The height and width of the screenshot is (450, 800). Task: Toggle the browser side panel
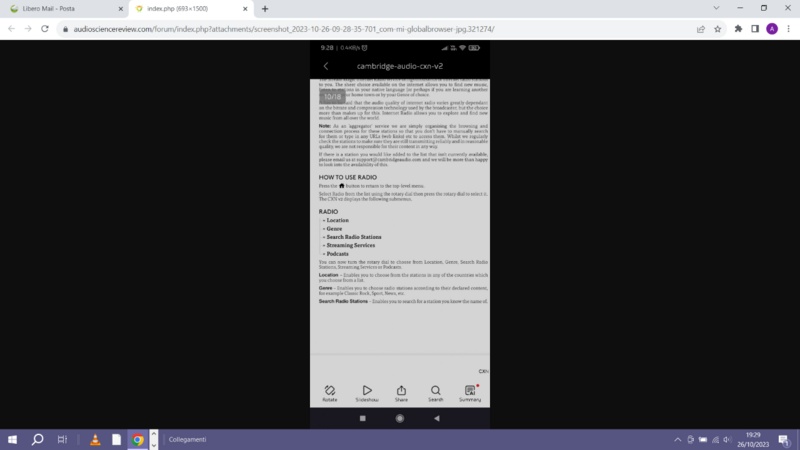click(x=755, y=29)
